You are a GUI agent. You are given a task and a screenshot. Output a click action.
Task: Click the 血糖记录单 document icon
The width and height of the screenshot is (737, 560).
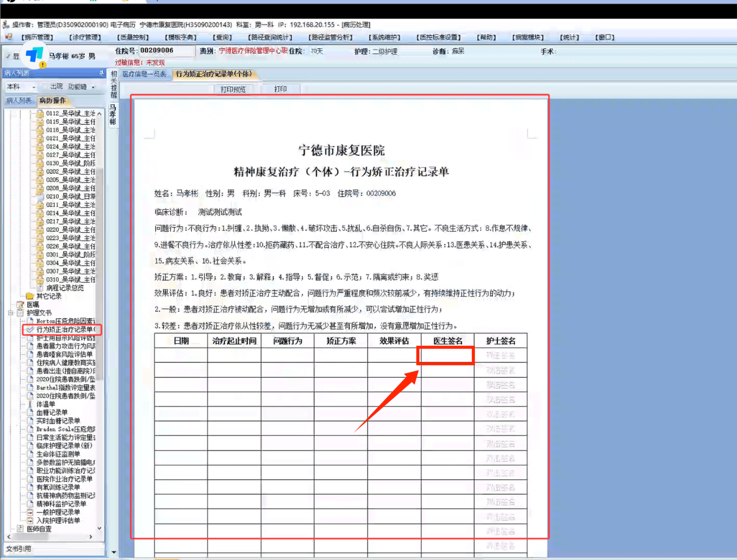(x=30, y=413)
